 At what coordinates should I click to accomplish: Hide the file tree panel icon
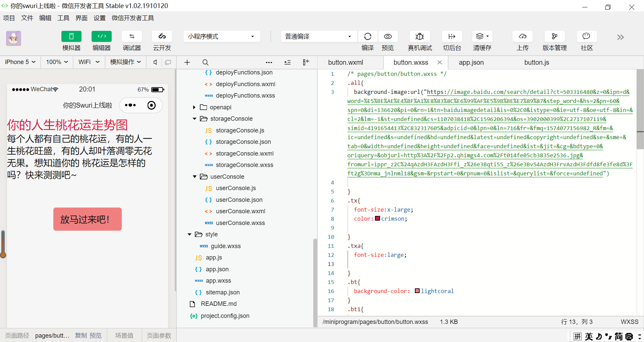[x=306, y=62]
